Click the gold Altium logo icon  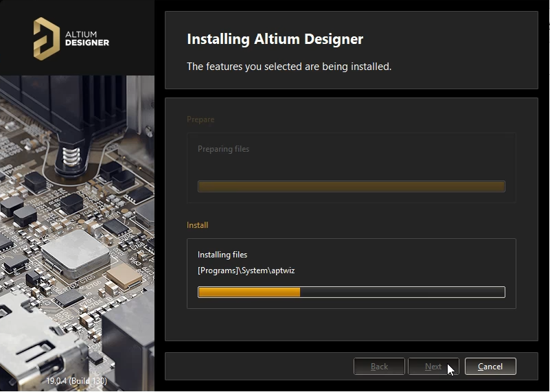47,38
